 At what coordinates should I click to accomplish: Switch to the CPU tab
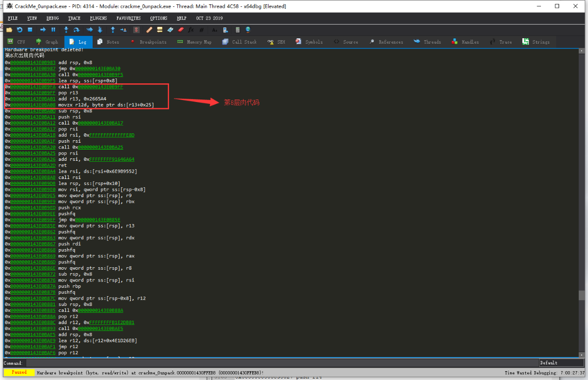[16, 42]
